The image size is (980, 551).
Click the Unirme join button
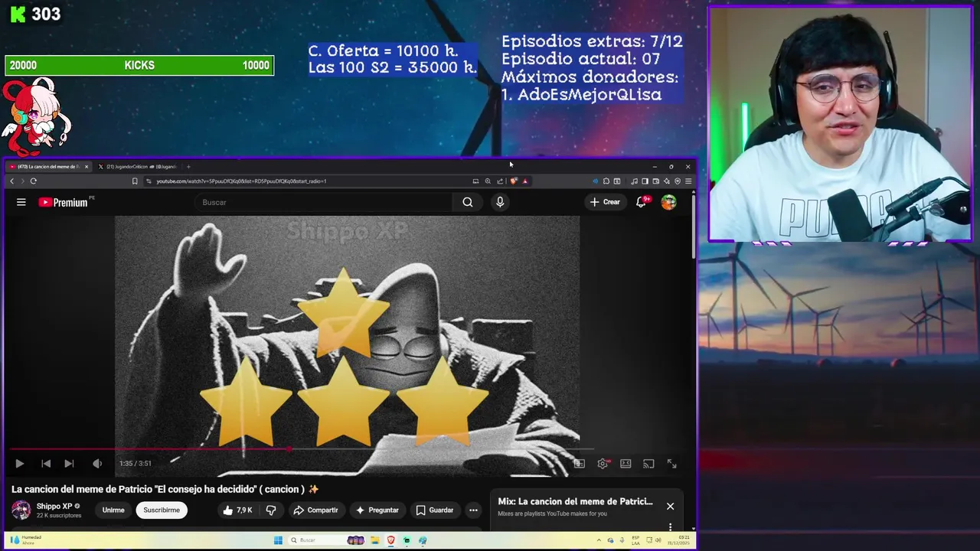113,510
